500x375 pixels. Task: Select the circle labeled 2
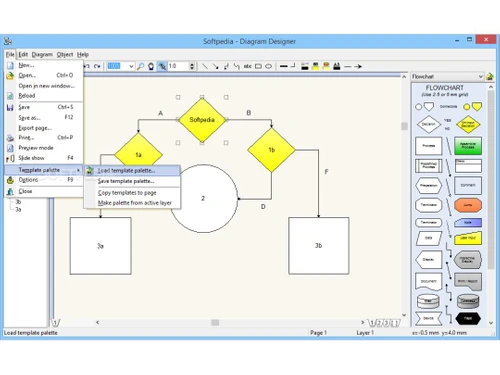pos(203,198)
